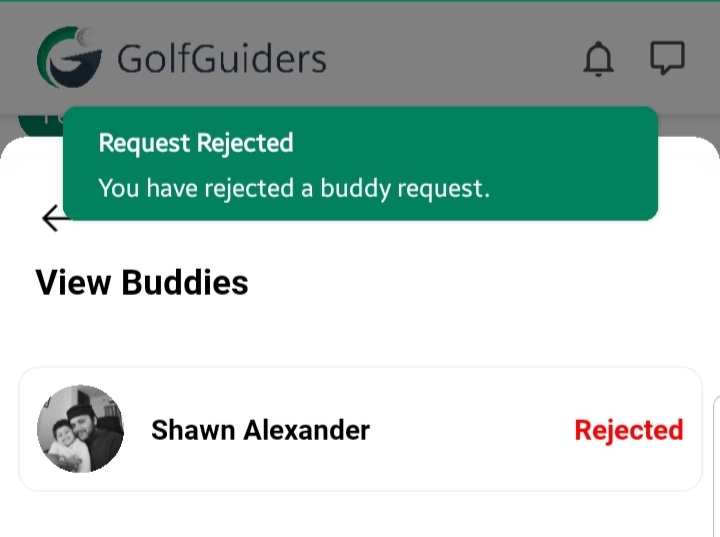The width and height of the screenshot is (720, 537).
Task: Click the 'Request Rejected' toast title
Action: click(196, 143)
